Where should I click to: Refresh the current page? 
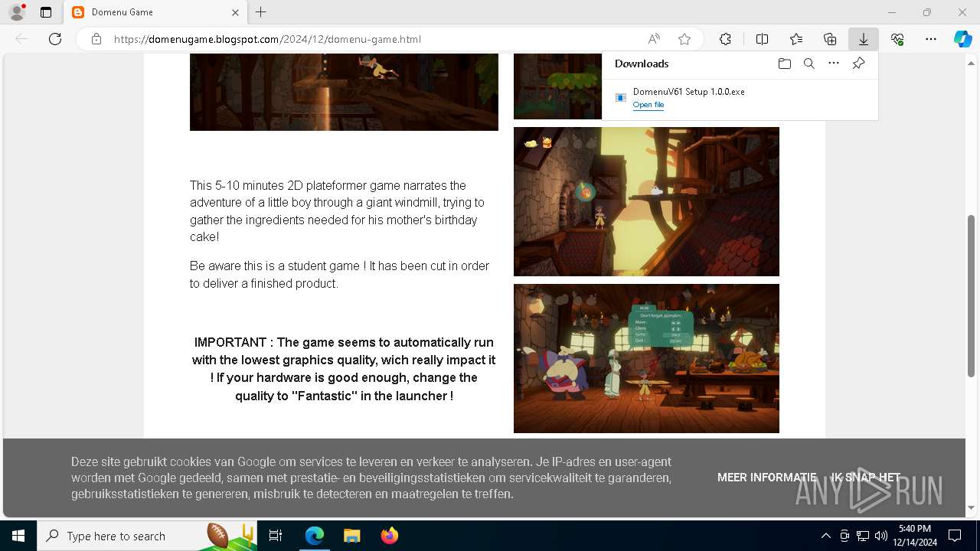55,39
